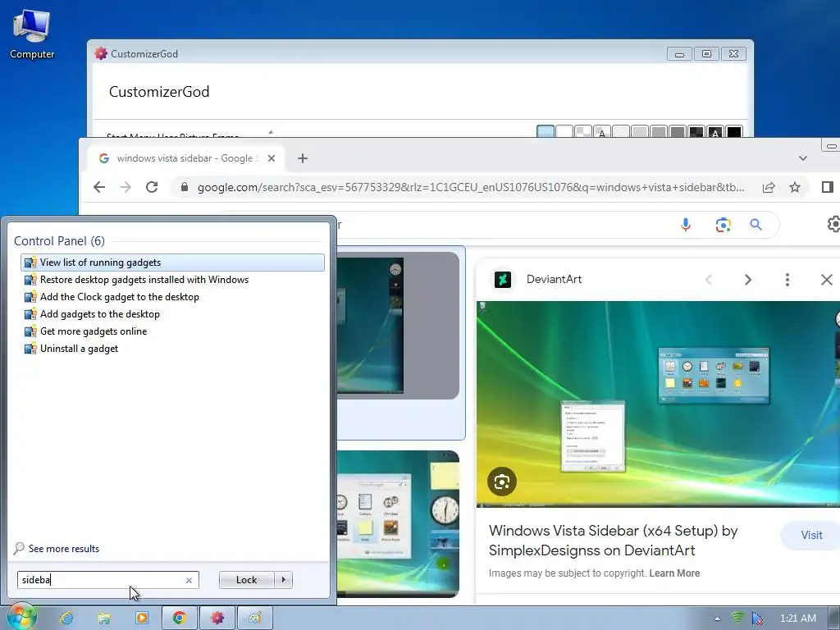Open the DeviantArt source link
This screenshot has height=630, width=840.
(554, 279)
